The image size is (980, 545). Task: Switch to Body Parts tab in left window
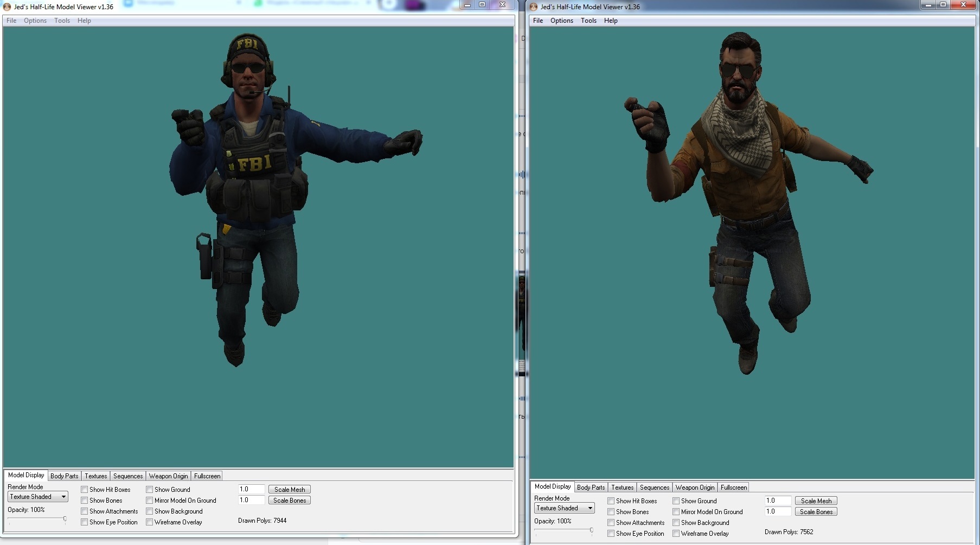64,476
